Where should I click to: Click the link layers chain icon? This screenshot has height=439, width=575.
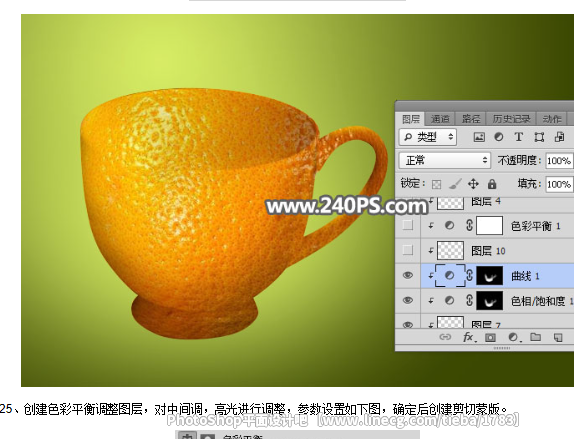[445, 337]
